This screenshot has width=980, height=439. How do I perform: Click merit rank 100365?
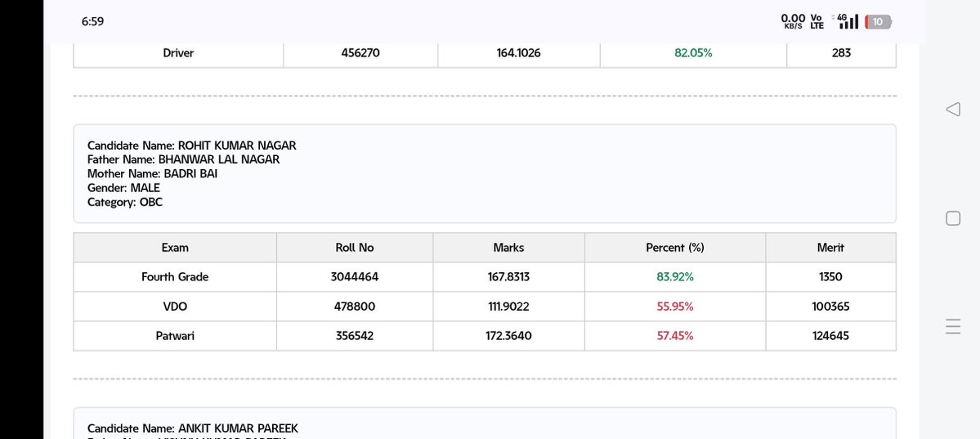[x=830, y=307]
